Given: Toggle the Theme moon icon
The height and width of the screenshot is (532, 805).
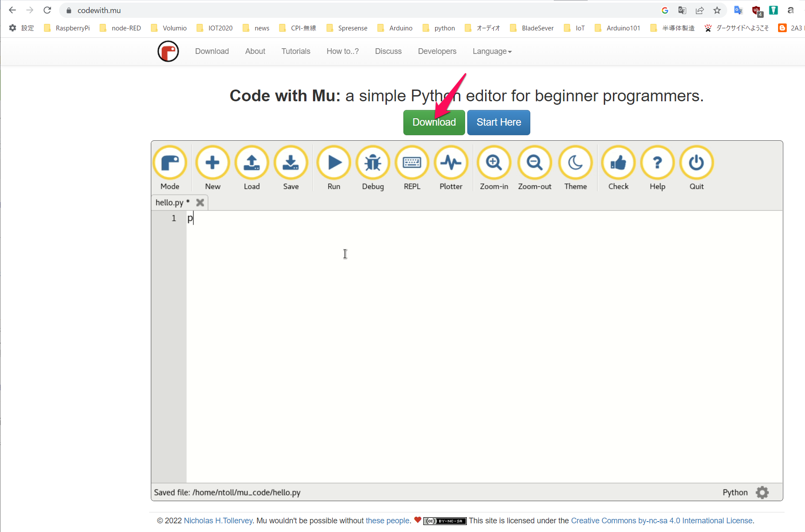Looking at the screenshot, I should 575,163.
